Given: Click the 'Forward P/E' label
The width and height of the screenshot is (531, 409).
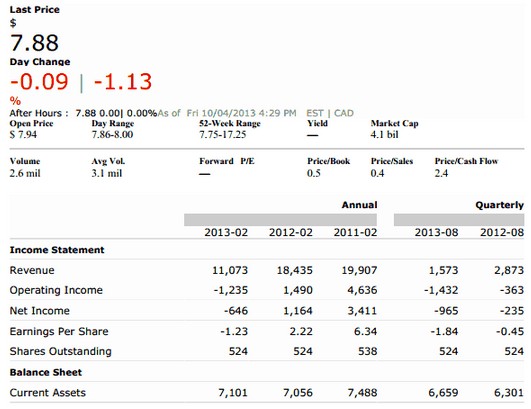Looking at the screenshot, I should (x=227, y=161).
